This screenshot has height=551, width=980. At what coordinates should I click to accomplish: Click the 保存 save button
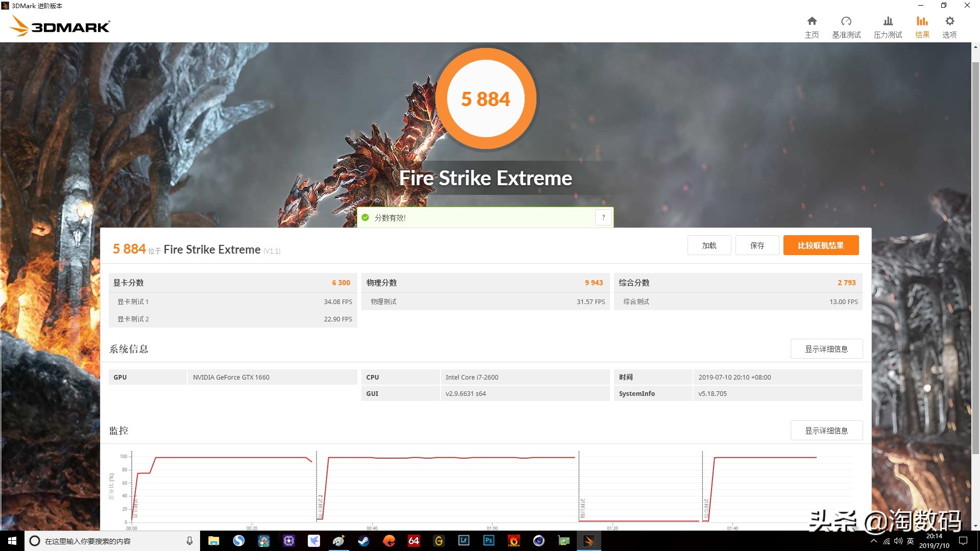757,245
